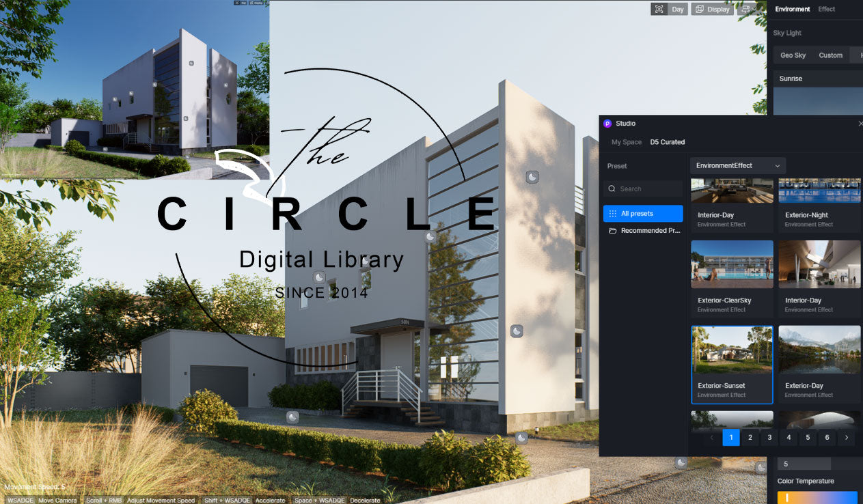Viewport: 863px width, 504px height.
Task: Click the Sunrise sky preset row
Action: tap(818, 79)
